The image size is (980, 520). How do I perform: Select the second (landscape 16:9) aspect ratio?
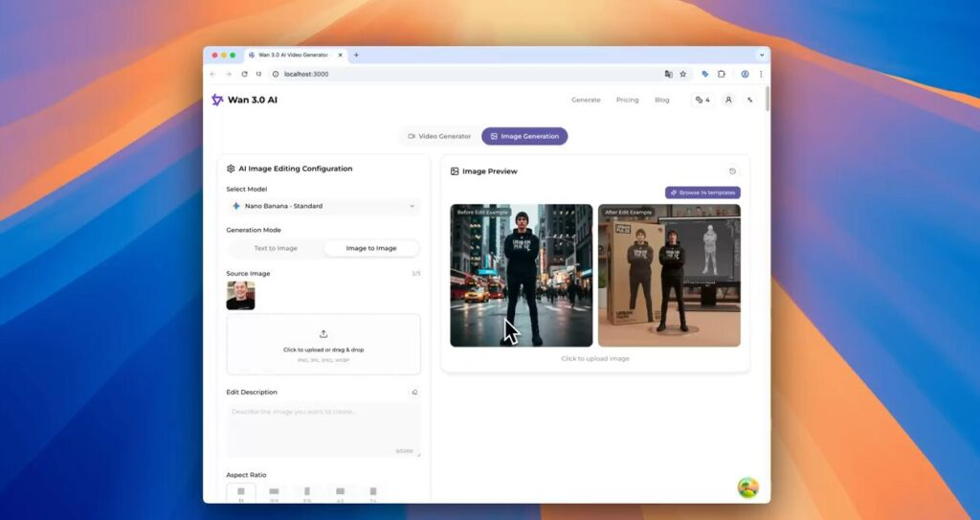(x=274, y=494)
